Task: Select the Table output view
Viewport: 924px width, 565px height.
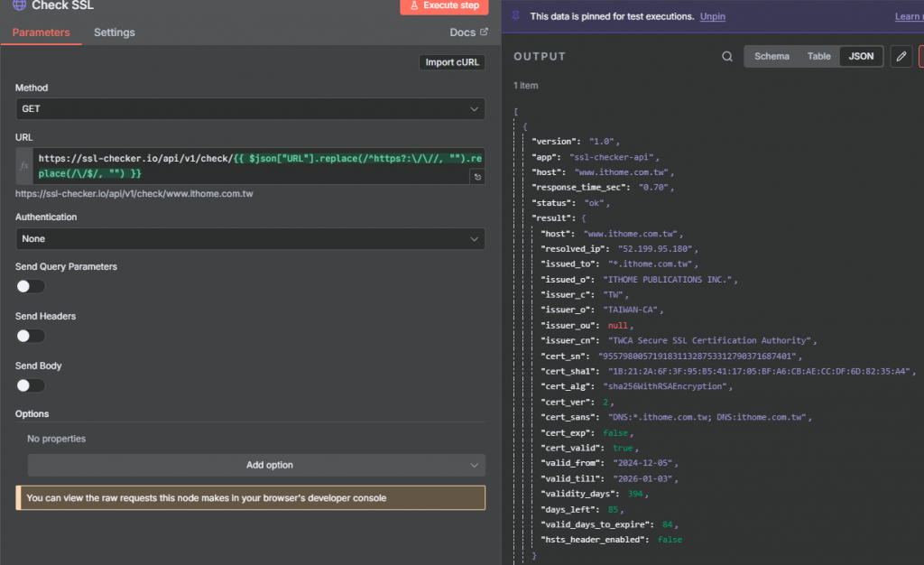Action: point(819,56)
